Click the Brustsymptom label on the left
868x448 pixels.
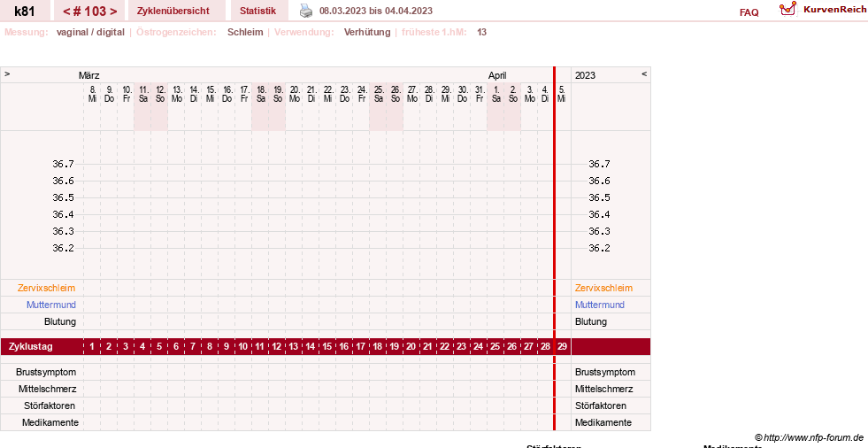click(x=46, y=372)
